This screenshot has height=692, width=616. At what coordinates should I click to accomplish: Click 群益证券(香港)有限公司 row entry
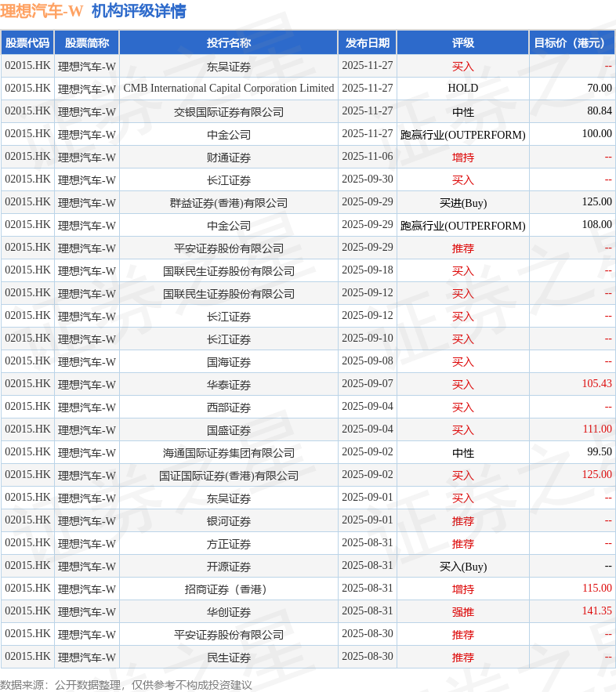point(229,203)
